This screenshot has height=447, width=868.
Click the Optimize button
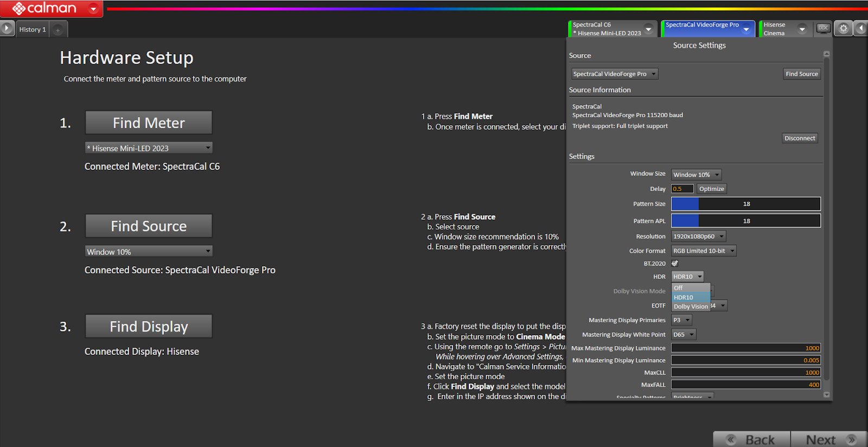click(711, 189)
